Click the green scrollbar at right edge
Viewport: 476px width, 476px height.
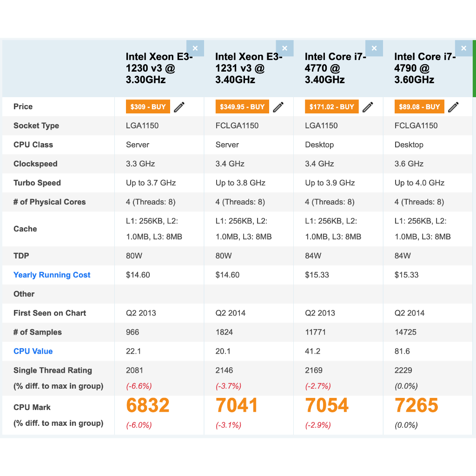coord(474,68)
